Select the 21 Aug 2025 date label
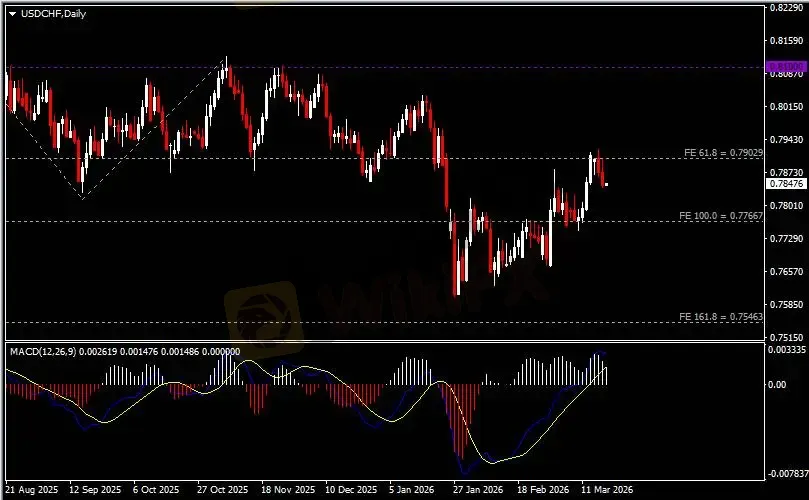Image resolution: width=809 pixels, height=500 pixels. [x=32, y=490]
